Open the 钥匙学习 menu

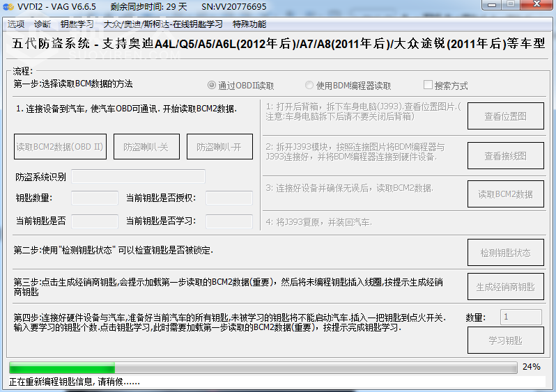point(77,24)
